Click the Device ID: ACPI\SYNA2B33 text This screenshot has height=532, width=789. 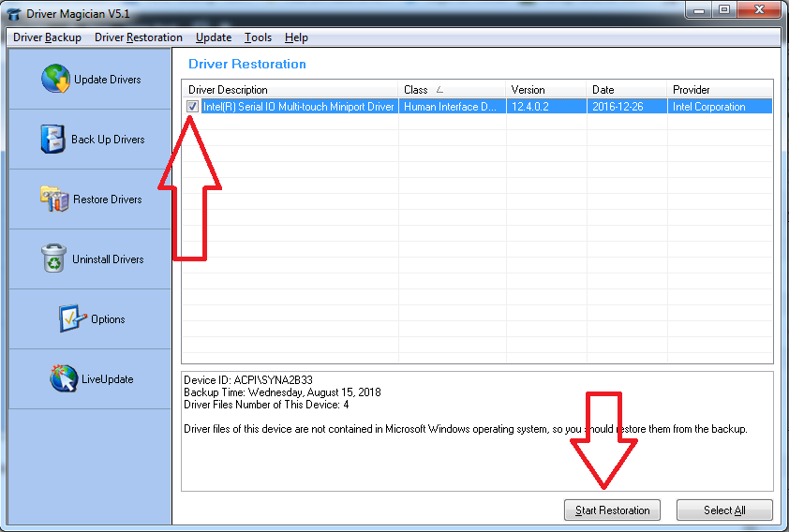248,379
